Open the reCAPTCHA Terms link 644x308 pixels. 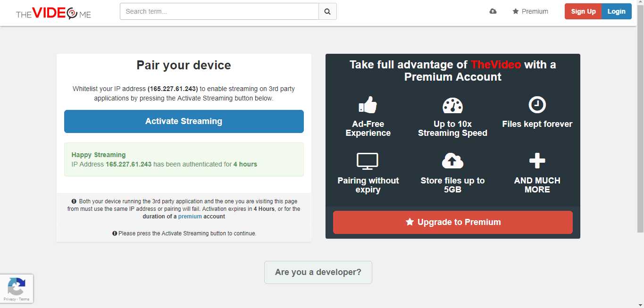point(24,299)
